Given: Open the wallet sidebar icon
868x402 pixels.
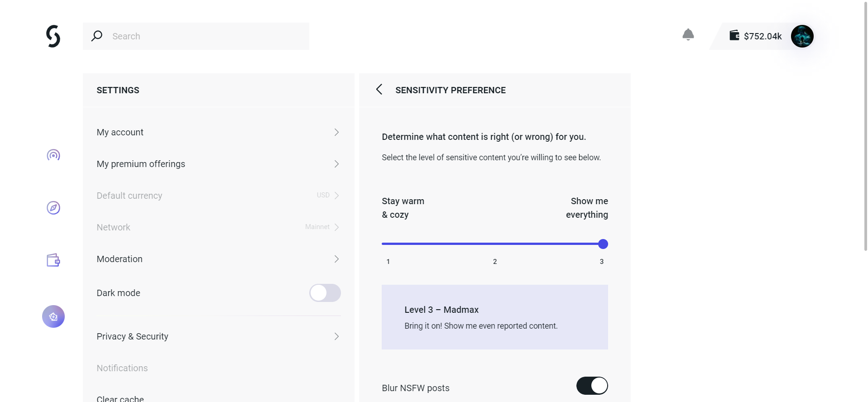Looking at the screenshot, I should pos(53,260).
